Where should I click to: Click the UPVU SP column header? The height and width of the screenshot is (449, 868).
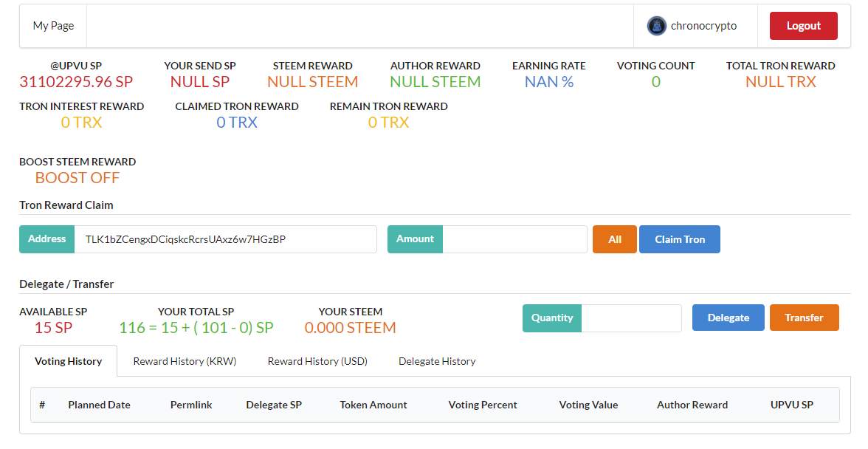(x=792, y=405)
